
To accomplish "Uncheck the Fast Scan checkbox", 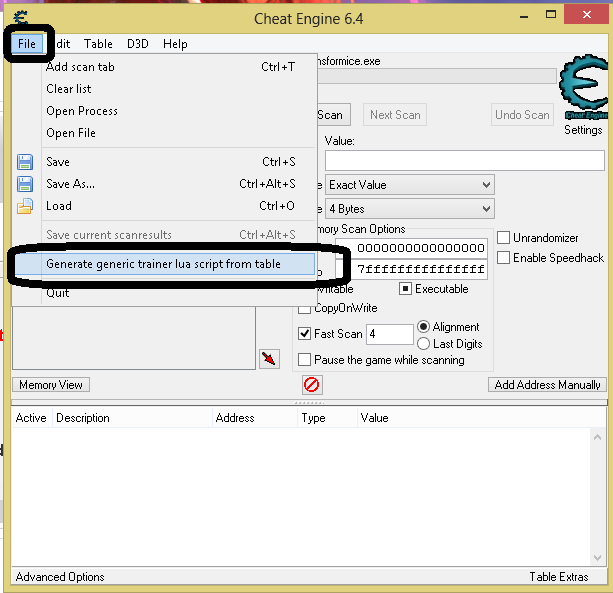I will (304, 333).
